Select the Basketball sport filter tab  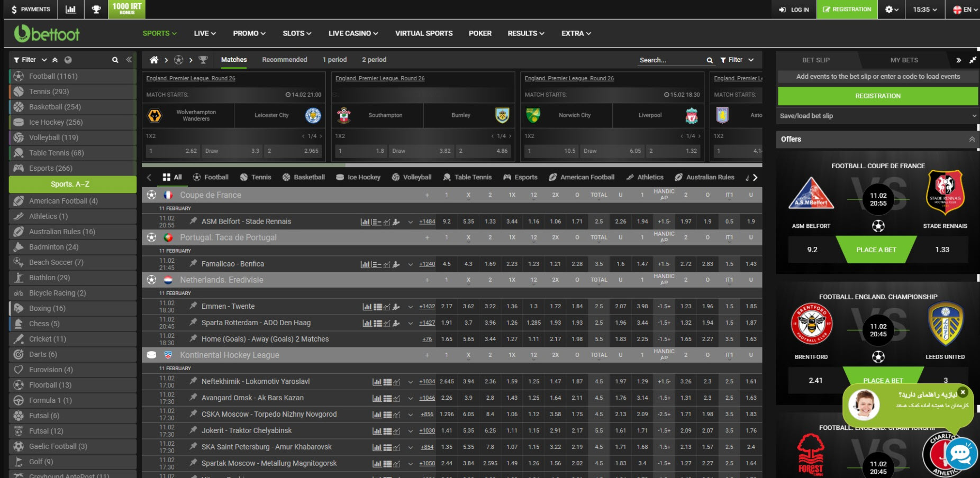304,177
